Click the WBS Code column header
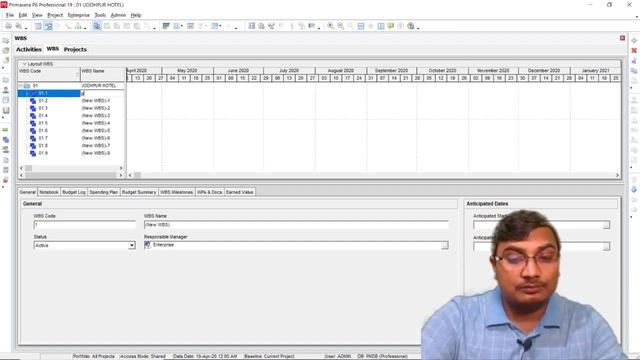The height and width of the screenshot is (360, 640). click(x=49, y=74)
